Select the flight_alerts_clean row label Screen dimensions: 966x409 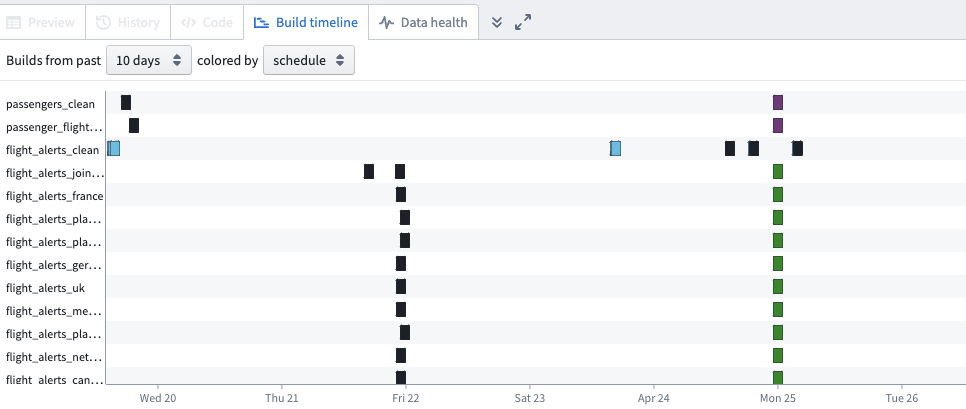click(52, 150)
